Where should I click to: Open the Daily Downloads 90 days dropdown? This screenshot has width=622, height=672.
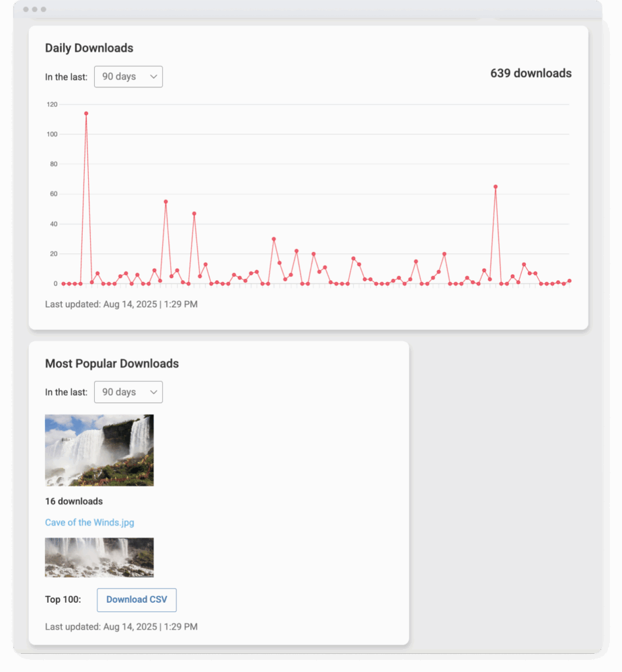coord(128,77)
